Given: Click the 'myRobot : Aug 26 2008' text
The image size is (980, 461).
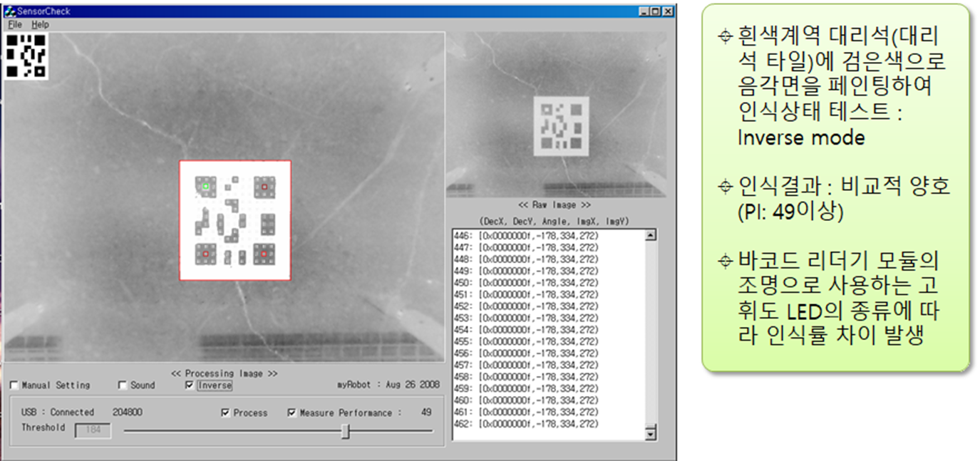Looking at the screenshot, I should click(388, 385).
